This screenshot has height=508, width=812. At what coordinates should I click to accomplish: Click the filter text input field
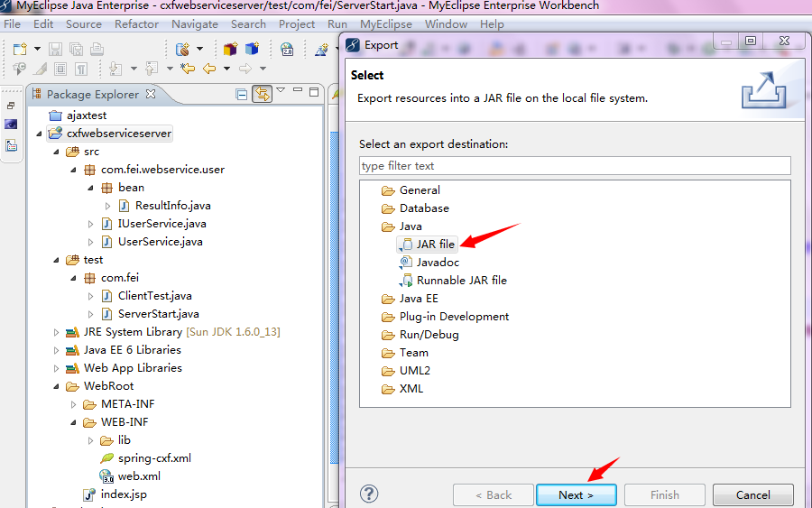pyautogui.click(x=575, y=166)
